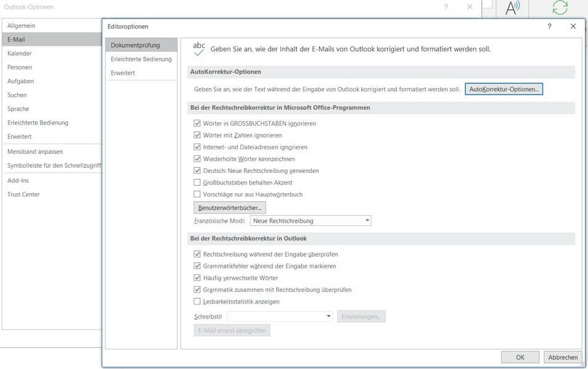Click the Abbrechen button
This screenshot has height=369, width=588.
click(563, 357)
